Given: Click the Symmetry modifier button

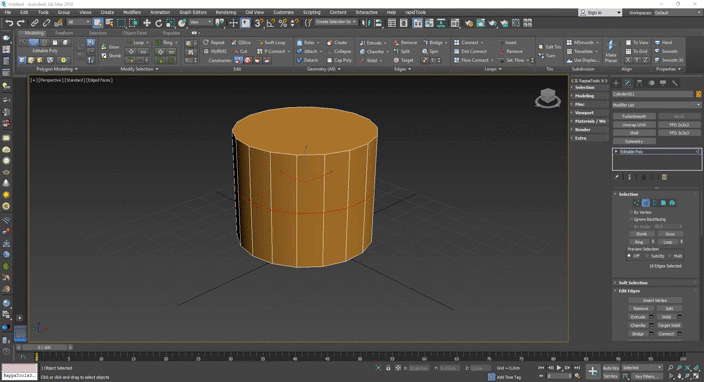Looking at the screenshot, I should click(634, 141).
